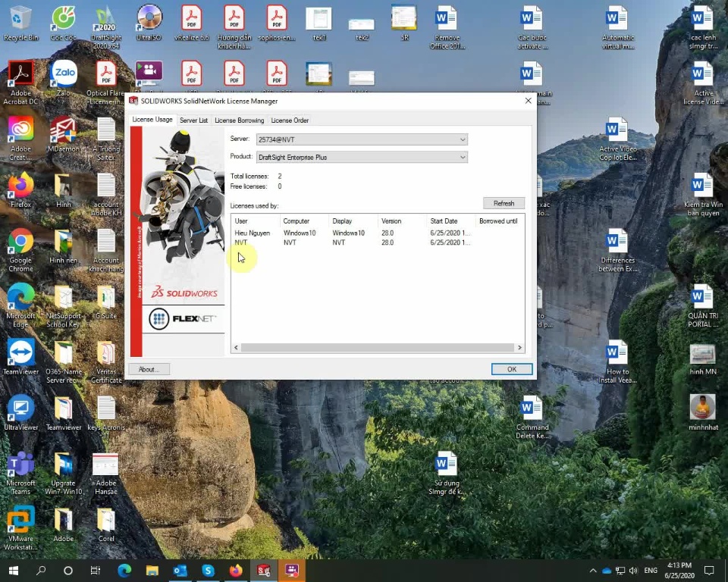728x582 pixels.
Task: Open the UltraViewer desktop icon
Action: pyautogui.click(x=21, y=413)
